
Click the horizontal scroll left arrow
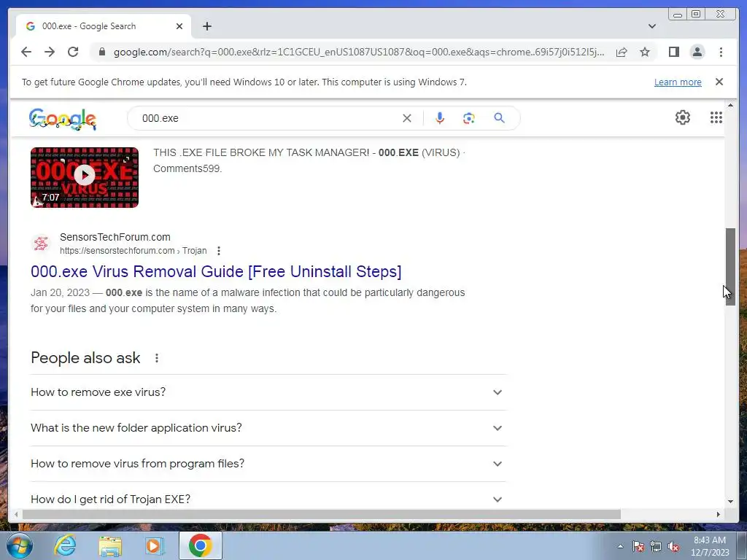coord(16,514)
